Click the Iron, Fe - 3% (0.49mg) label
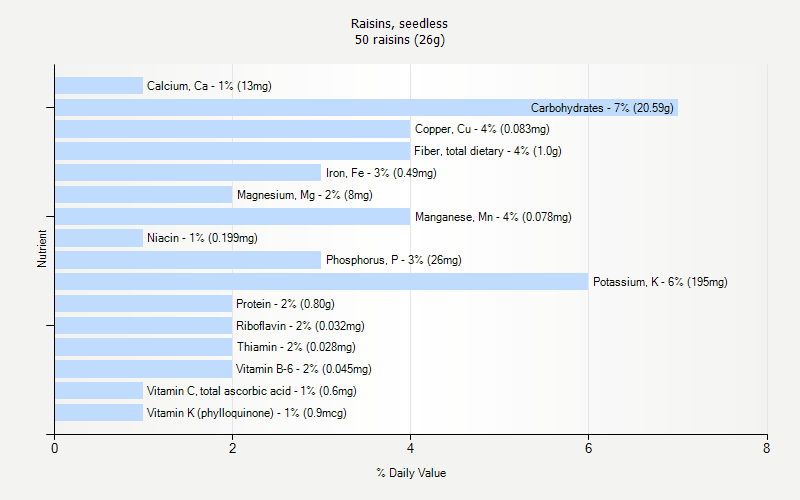The height and width of the screenshot is (500, 800). pos(381,173)
